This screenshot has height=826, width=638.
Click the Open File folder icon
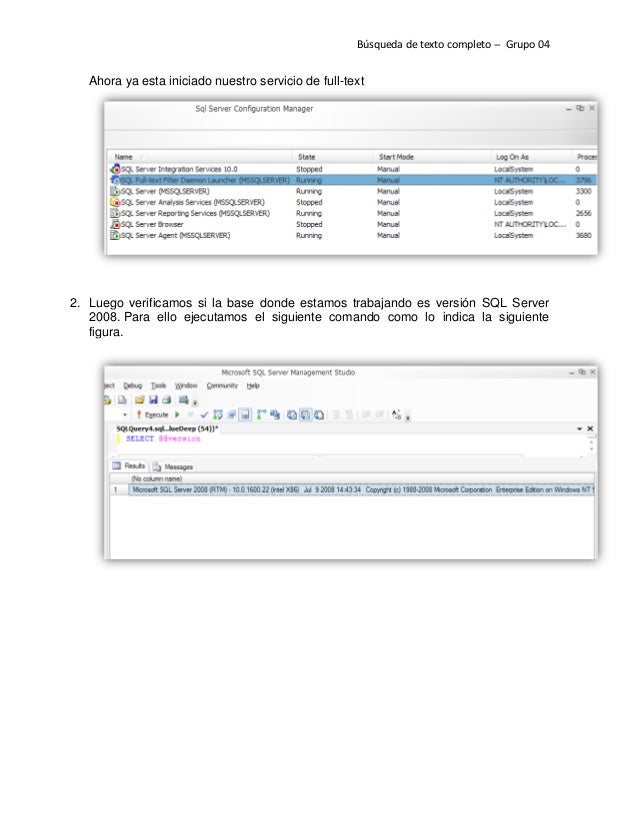[139, 400]
